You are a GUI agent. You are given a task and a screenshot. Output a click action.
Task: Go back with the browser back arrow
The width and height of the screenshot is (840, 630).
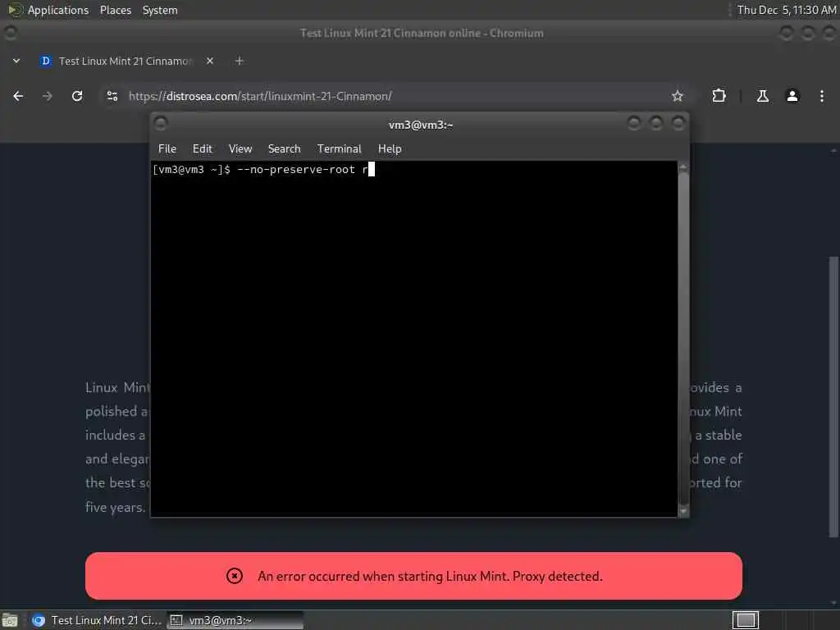18,97
